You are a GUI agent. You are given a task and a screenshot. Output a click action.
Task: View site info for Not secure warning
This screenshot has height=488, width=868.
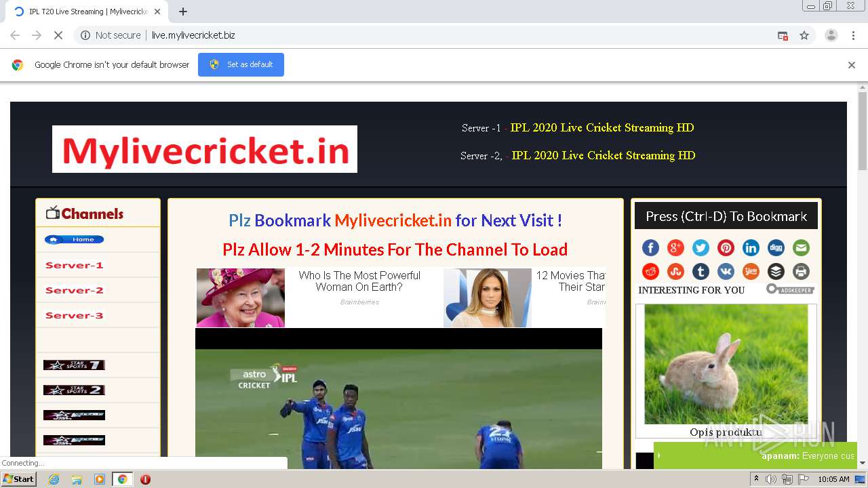[111, 35]
